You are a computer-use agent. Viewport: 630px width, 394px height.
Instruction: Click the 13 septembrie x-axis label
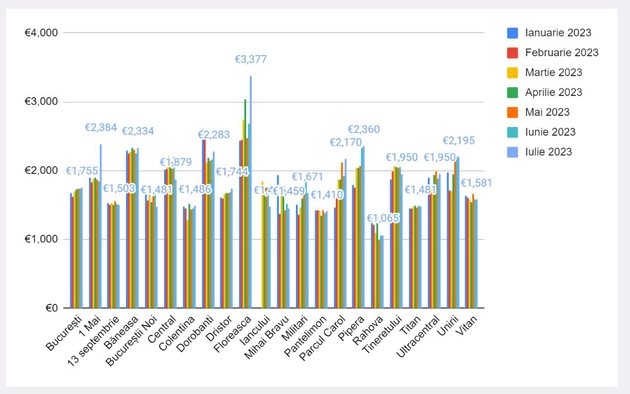[93, 341]
